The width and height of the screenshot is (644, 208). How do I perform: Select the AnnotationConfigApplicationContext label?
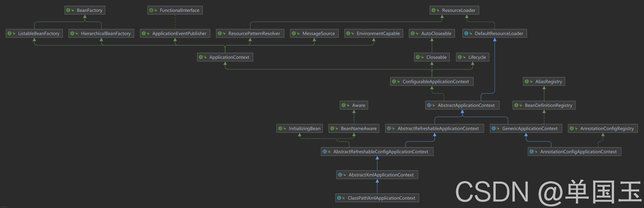pyautogui.click(x=578, y=152)
